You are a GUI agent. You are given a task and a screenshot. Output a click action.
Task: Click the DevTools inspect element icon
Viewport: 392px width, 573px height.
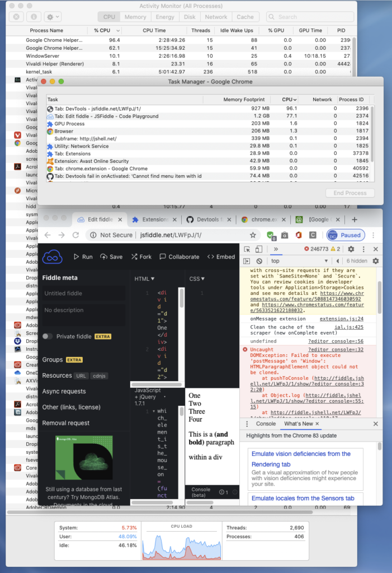[247, 249]
